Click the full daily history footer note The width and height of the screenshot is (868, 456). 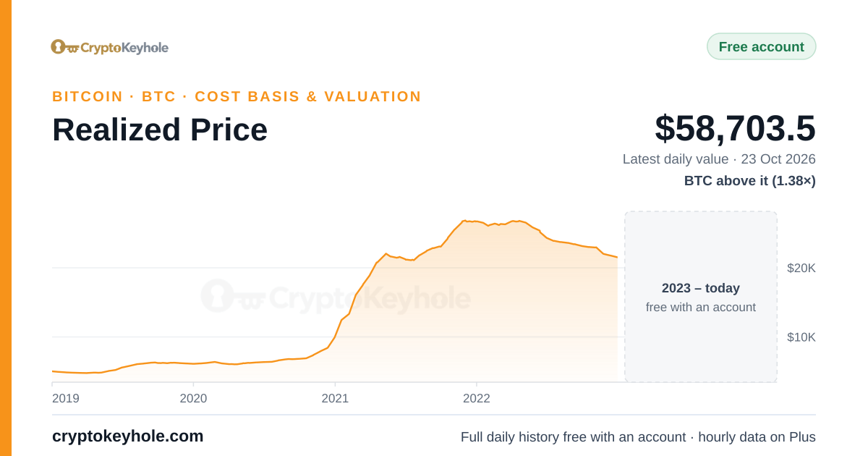pyautogui.click(x=638, y=437)
